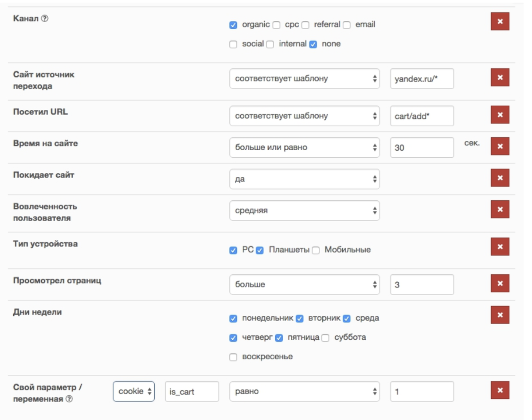Open the cookie parameter type dropdown
This screenshot has width=532, height=420.
[x=133, y=391]
